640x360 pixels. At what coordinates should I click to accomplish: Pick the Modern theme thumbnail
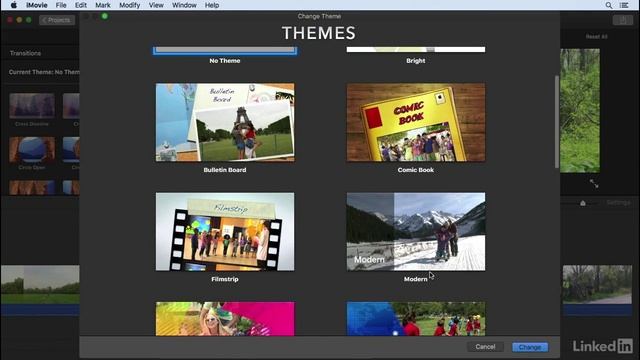tap(416, 232)
